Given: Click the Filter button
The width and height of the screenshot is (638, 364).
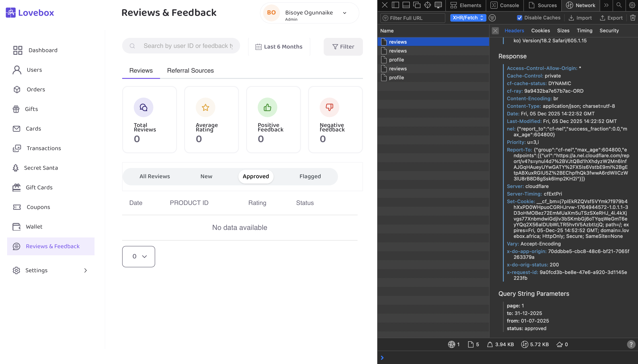Looking at the screenshot, I should pyautogui.click(x=343, y=47).
